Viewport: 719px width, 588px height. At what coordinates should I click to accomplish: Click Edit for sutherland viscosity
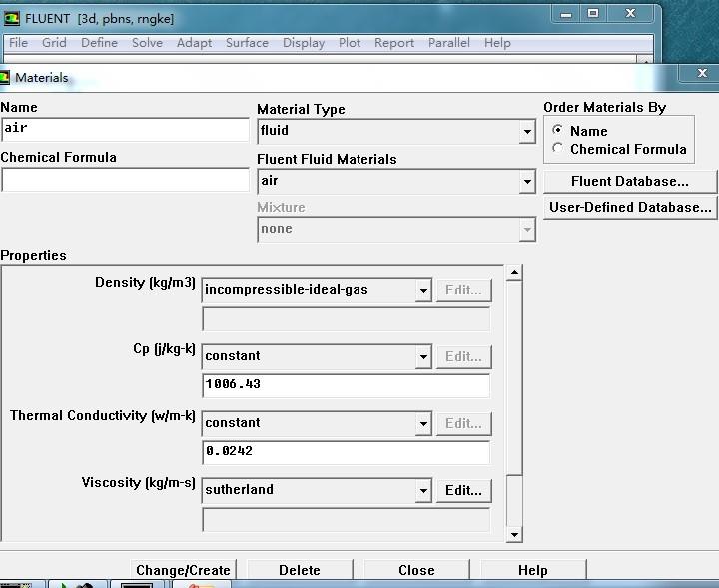(463, 491)
